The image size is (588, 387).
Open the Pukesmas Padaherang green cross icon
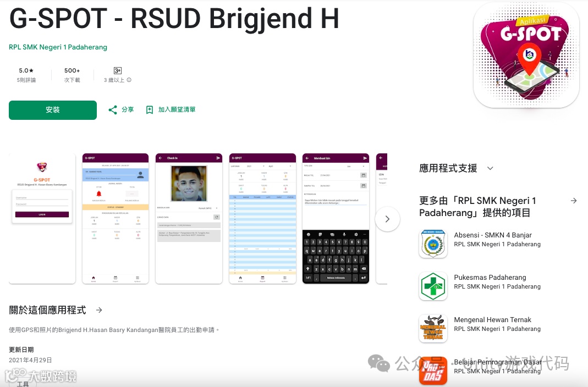(433, 286)
